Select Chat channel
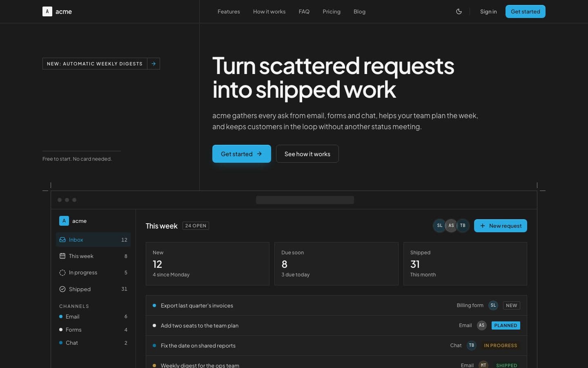This screenshot has width=588, height=368. click(x=93, y=343)
